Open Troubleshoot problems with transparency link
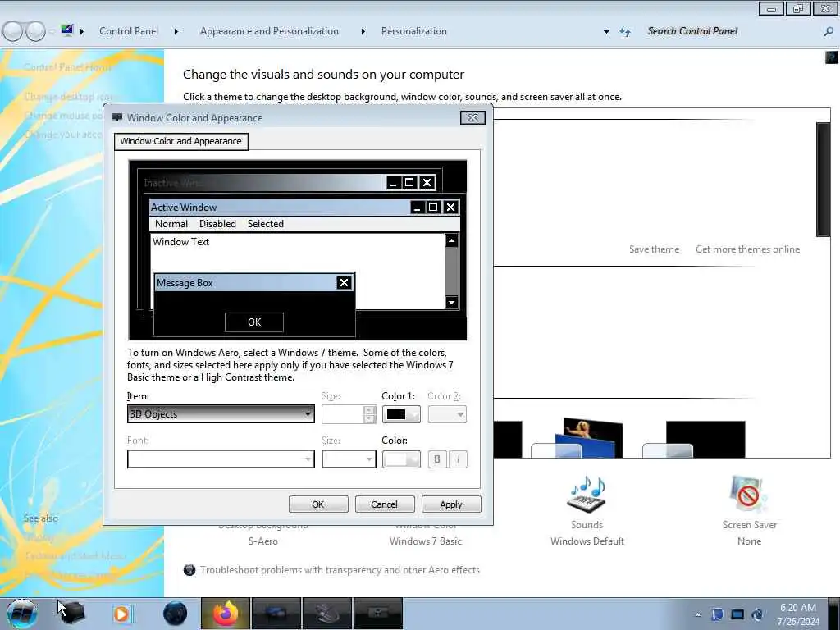 click(x=340, y=570)
